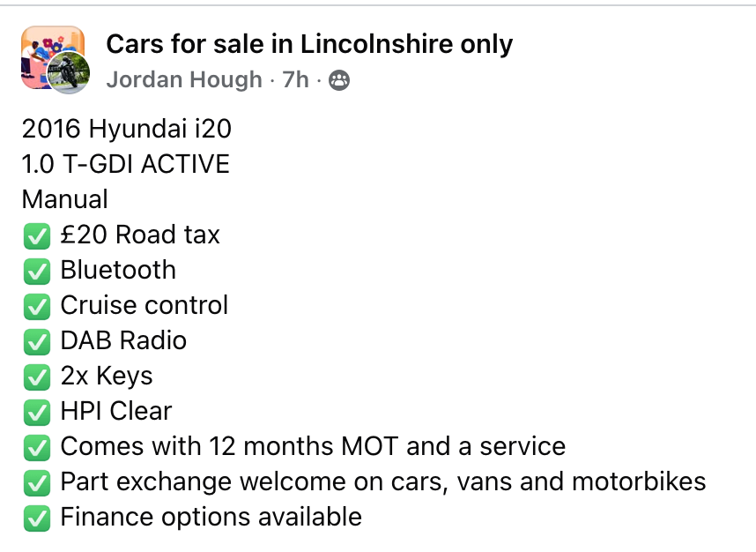Click the check mark beside £20 Road tax
This screenshot has width=756, height=552.
click(36, 235)
